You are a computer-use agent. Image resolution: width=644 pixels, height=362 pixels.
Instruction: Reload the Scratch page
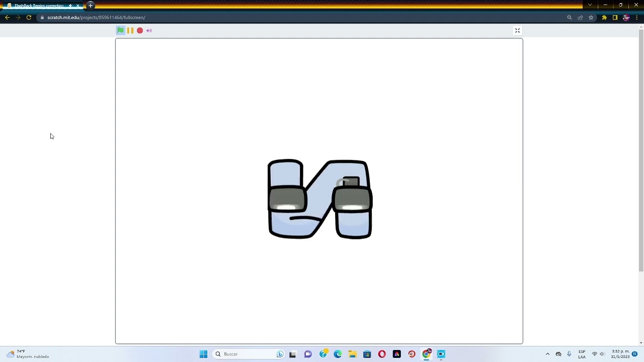pyautogui.click(x=29, y=18)
